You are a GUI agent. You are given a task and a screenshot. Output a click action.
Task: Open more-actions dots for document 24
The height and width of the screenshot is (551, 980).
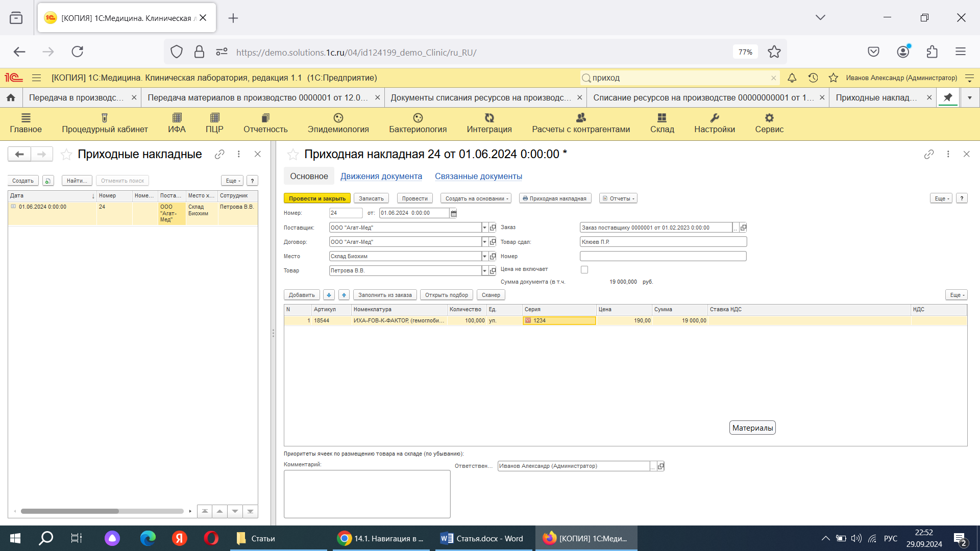948,154
